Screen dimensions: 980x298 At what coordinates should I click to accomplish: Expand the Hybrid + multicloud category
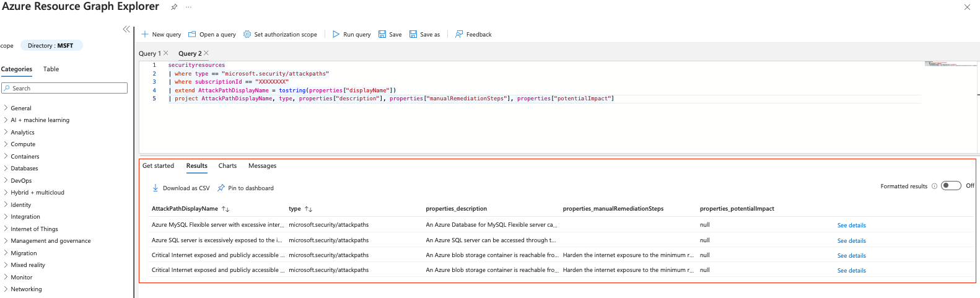(6, 192)
